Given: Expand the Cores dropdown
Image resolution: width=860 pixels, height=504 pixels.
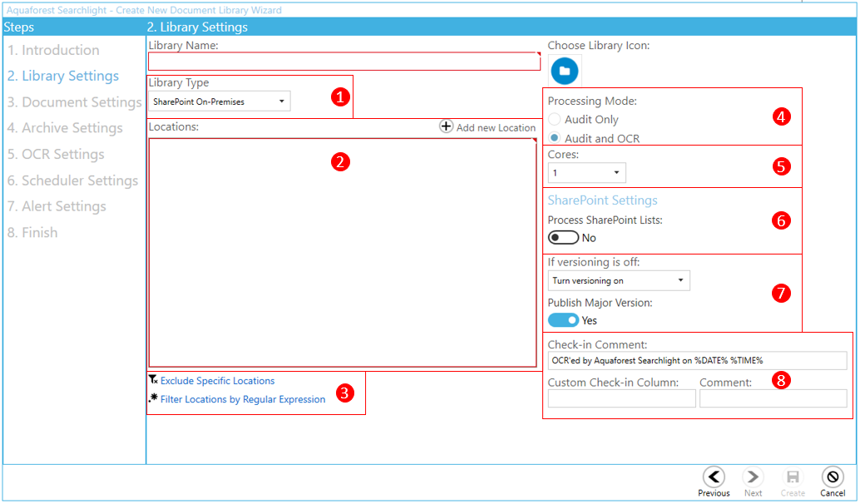Looking at the screenshot, I should 586,173.
